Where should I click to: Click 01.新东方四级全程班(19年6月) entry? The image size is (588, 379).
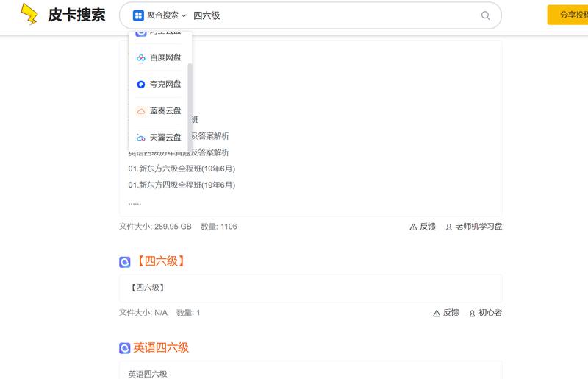point(182,185)
